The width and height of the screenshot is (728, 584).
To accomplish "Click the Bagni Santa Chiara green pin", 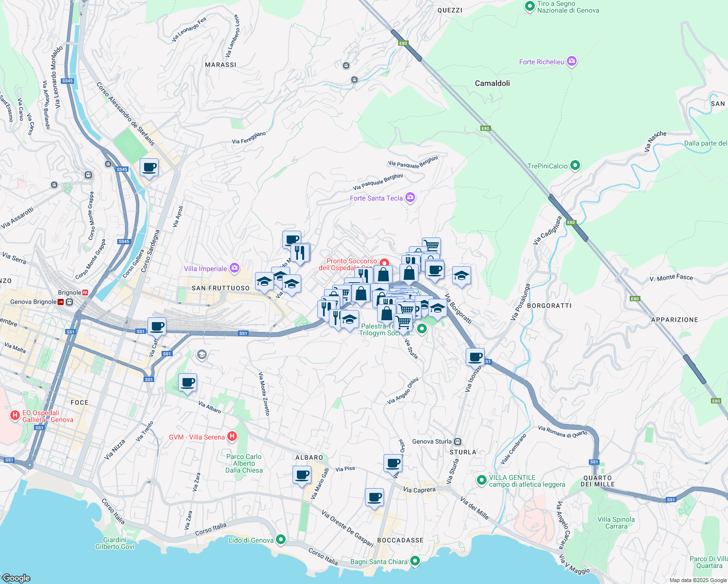I will pos(415,561).
